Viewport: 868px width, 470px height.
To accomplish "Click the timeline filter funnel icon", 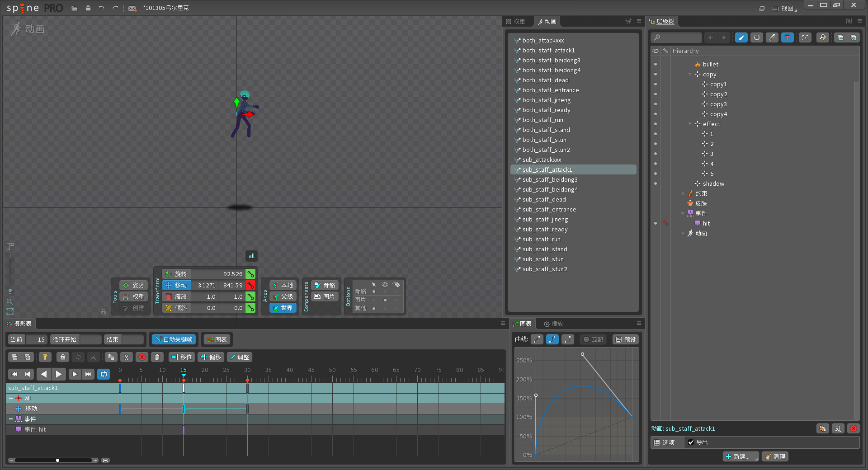I will [45, 357].
